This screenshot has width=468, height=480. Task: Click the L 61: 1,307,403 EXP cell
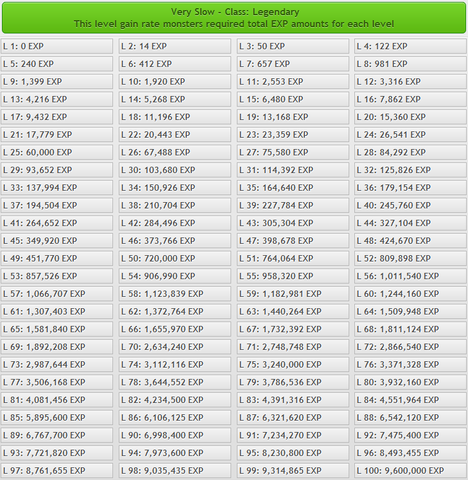(x=57, y=311)
